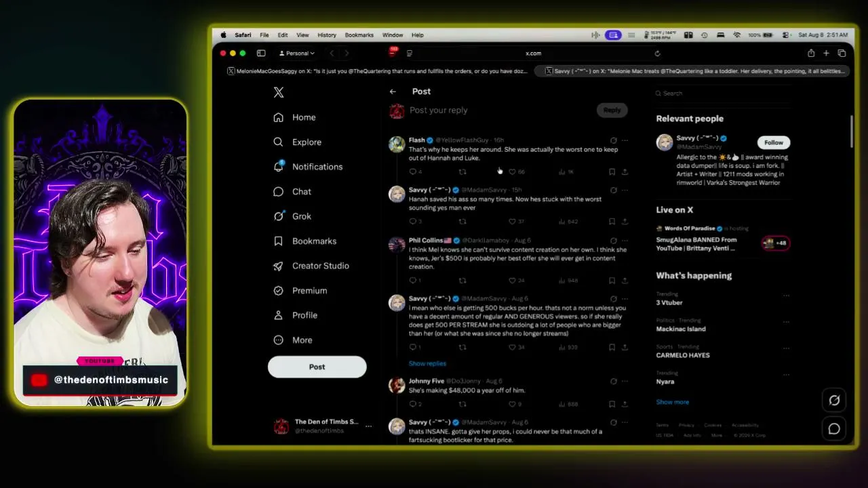Click the white Post button
868x488 pixels.
317,367
